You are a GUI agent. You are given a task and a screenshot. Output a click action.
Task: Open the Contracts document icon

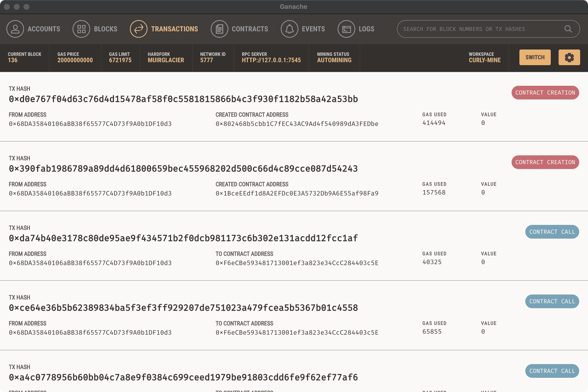click(x=219, y=29)
